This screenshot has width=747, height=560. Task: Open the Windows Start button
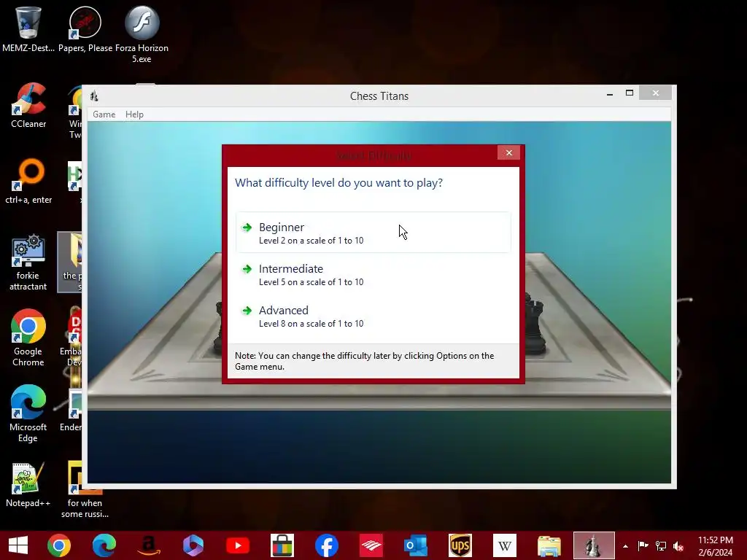[18, 545]
